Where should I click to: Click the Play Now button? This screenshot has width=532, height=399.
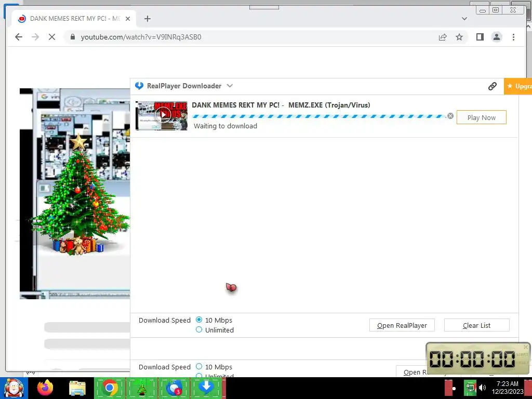482,117
